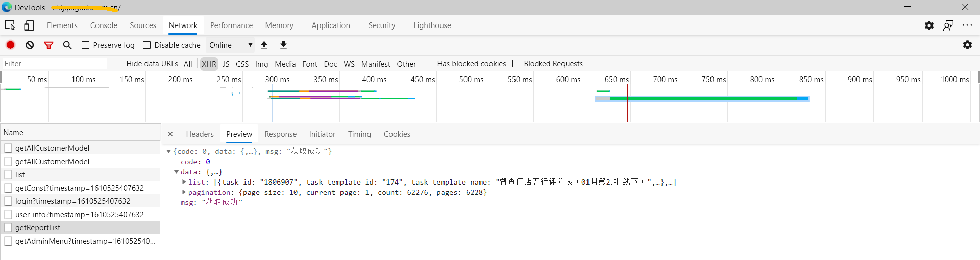Select the getAdminMenu request
This screenshot has height=260, width=980.
pyautogui.click(x=85, y=241)
